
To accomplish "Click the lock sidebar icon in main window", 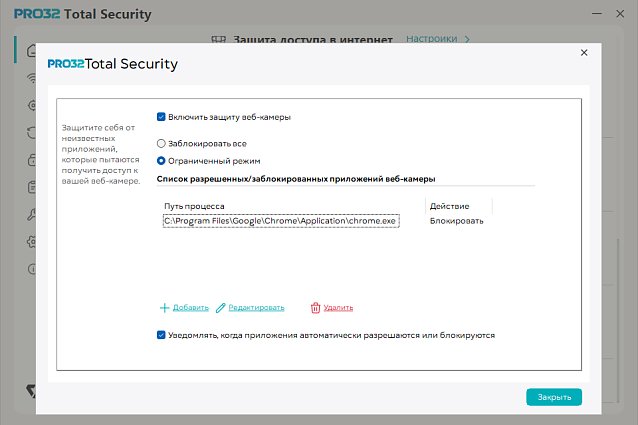I will pos(31,160).
